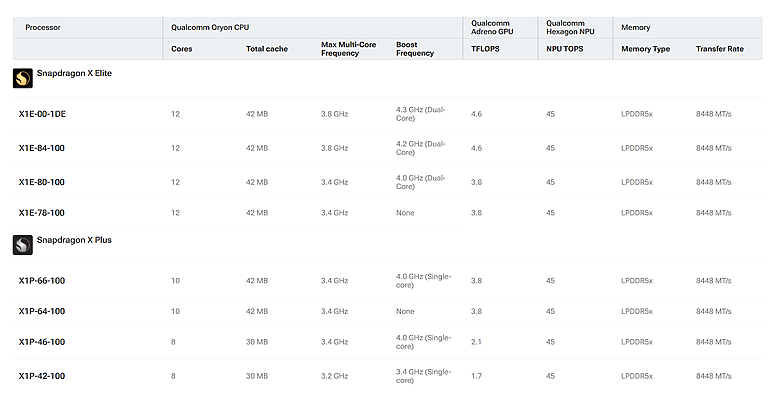Click the Qualcomm Hexagon NPU header
This screenshot has height=400, width=780.
click(x=570, y=27)
